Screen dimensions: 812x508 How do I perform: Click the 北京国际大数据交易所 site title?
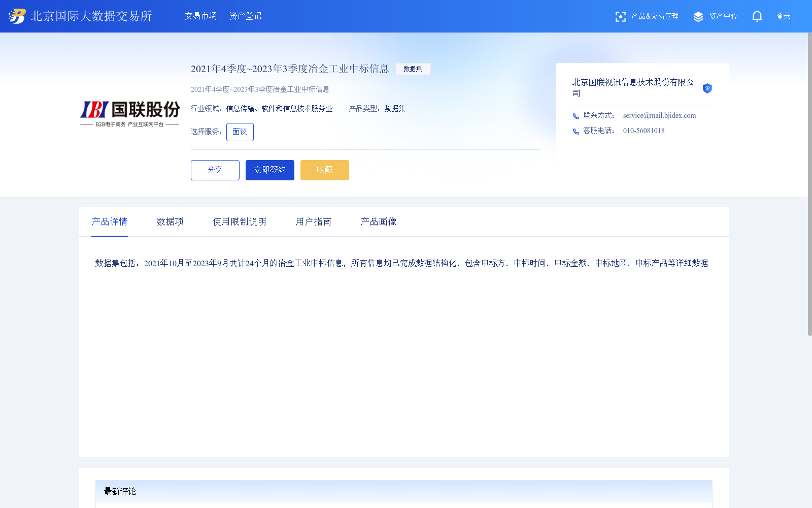tap(91, 16)
